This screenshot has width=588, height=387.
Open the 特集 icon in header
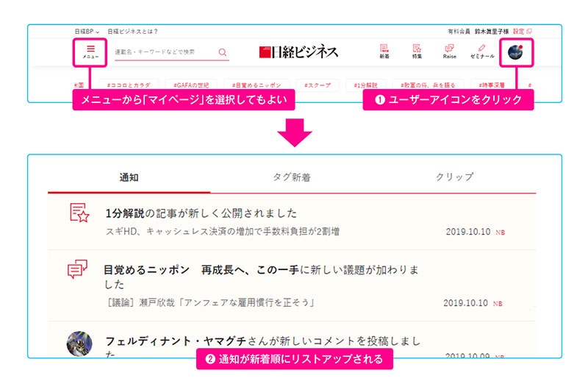tap(417, 52)
